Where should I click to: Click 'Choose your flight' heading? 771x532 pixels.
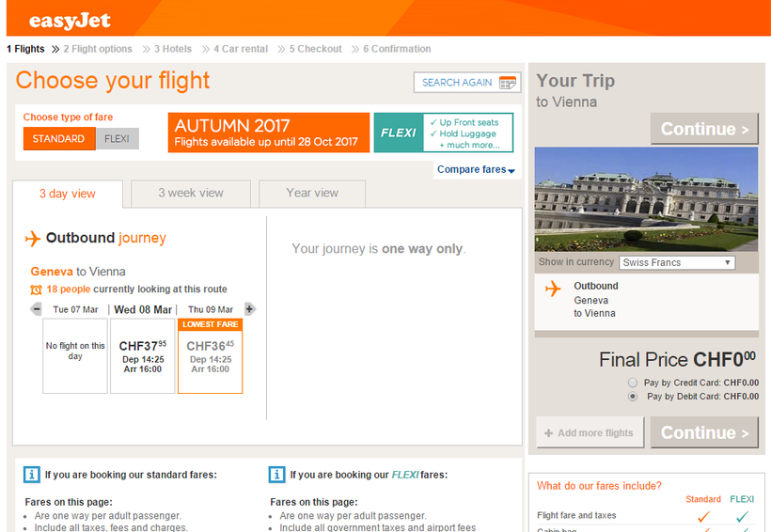click(113, 81)
